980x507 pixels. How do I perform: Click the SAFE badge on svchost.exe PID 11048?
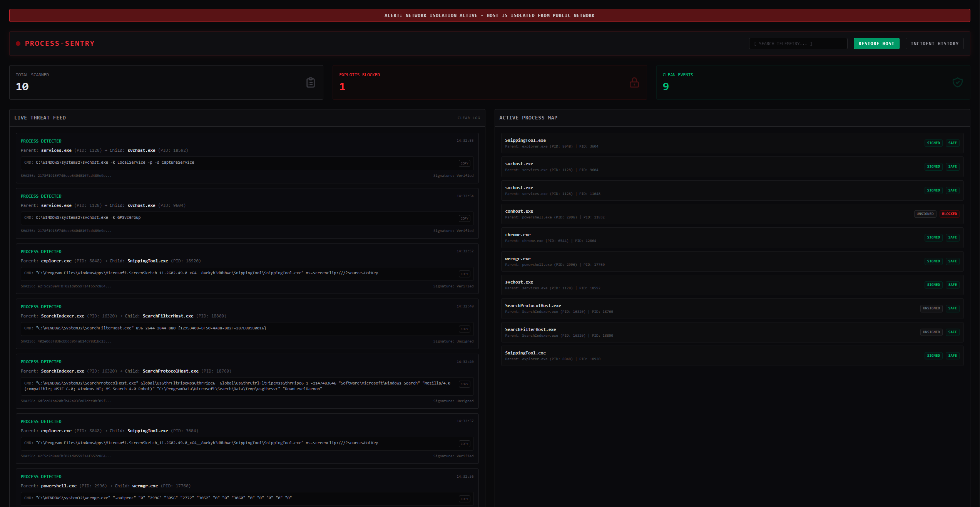[x=952, y=190]
